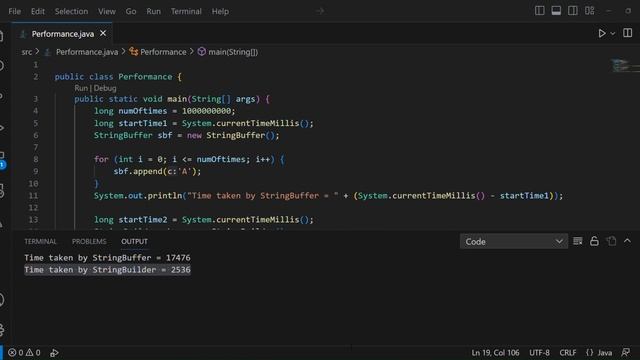Clear the output with the list icon

coord(578,241)
